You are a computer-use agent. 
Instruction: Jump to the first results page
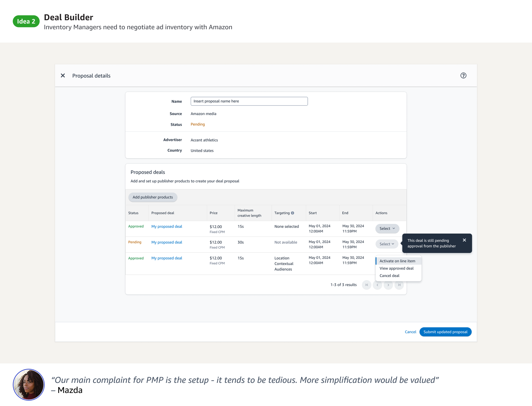click(x=367, y=285)
